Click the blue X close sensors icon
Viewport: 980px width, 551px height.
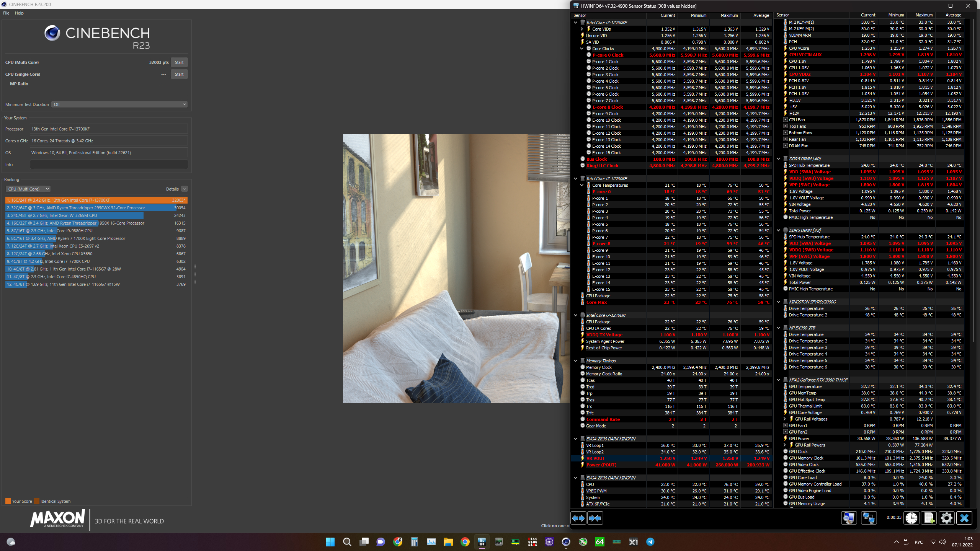(964, 518)
